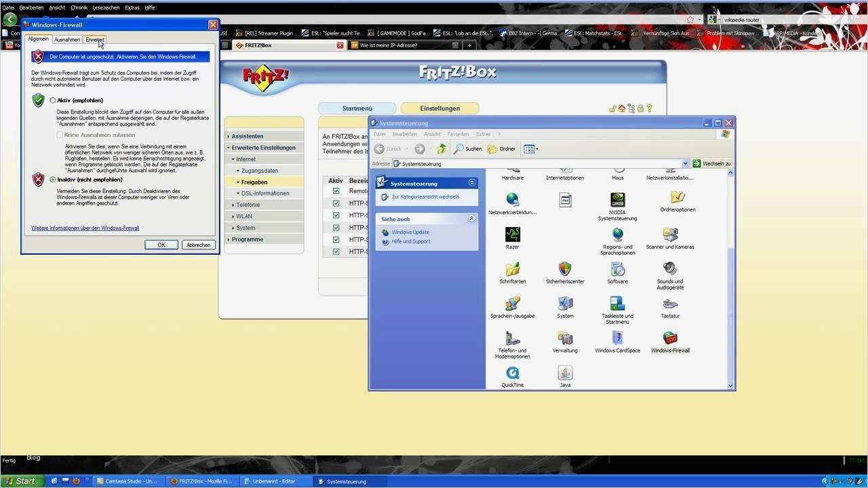Open the Favoriten menu in Systemsteuerung

pyautogui.click(x=458, y=134)
